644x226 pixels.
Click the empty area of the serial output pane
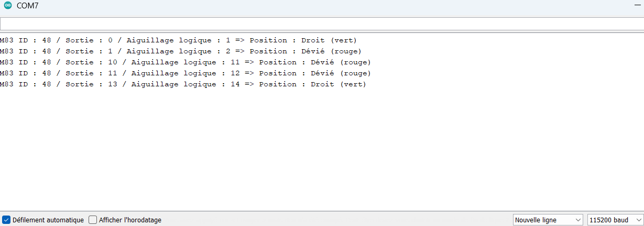pyautogui.click(x=322, y=152)
